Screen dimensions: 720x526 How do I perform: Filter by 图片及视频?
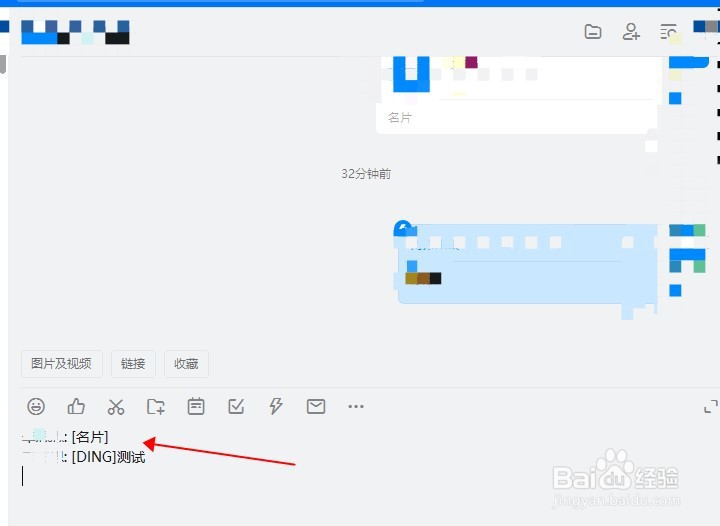click(x=62, y=364)
